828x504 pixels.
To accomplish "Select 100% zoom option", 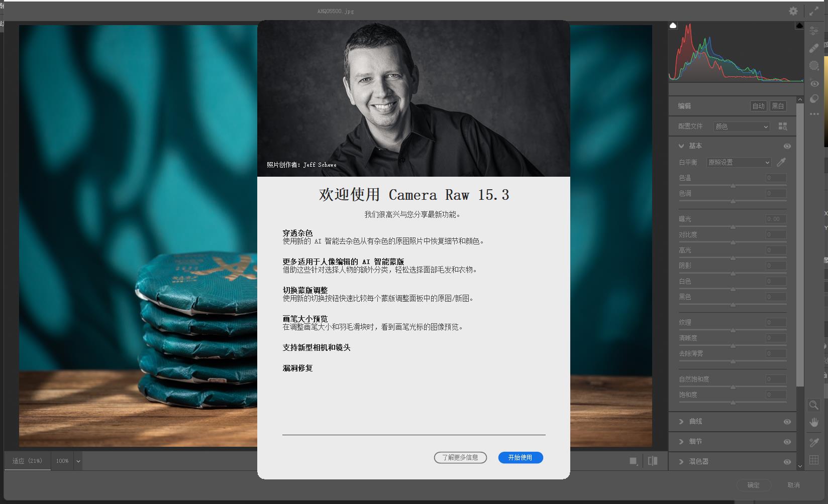I will 62,461.
